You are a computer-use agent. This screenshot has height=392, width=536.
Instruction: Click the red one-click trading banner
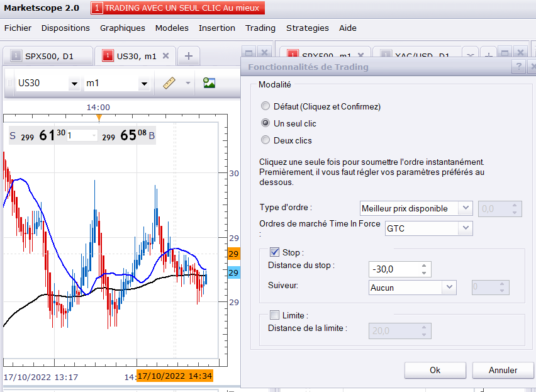point(178,8)
